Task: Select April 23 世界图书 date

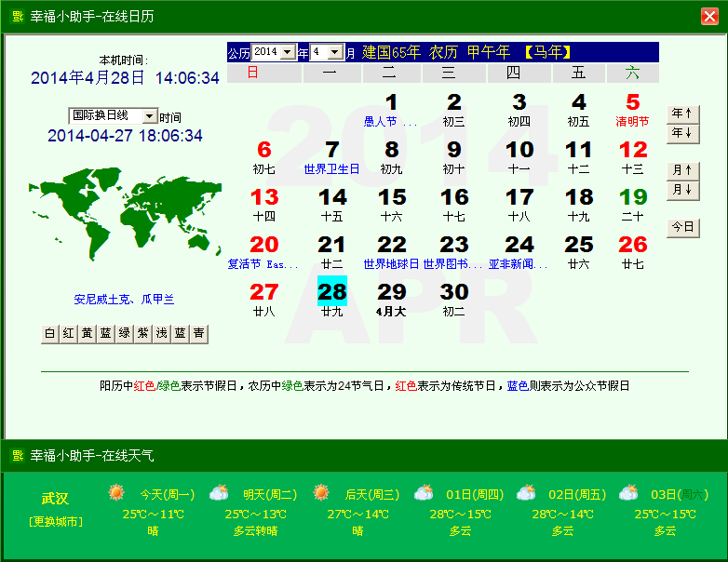Action: [453, 253]
